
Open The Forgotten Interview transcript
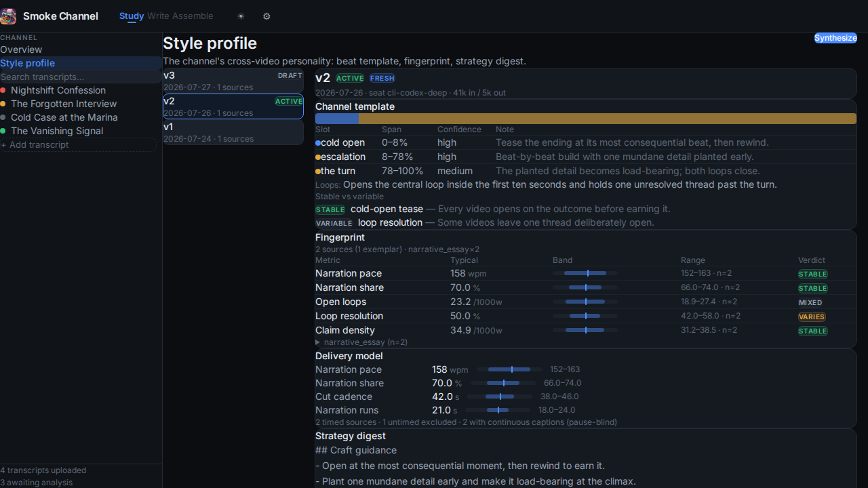(x=81, y=104)
